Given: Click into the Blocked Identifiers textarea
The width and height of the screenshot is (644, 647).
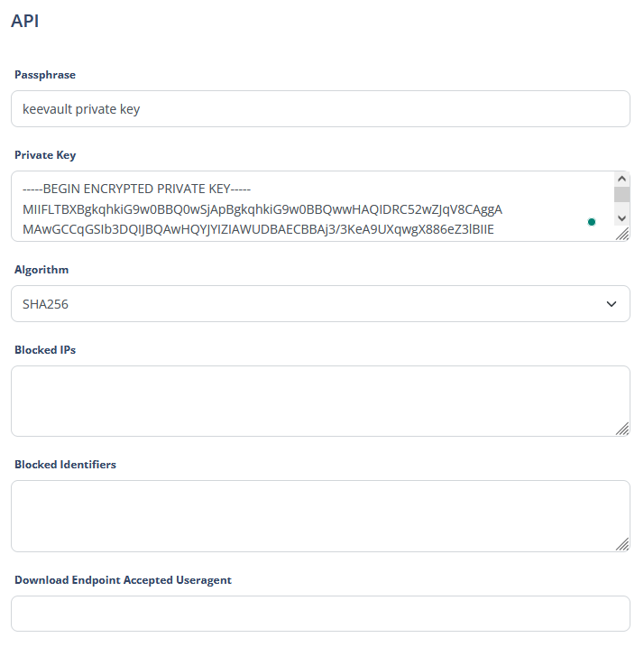Looking at the screenshot, I should 320,516.
